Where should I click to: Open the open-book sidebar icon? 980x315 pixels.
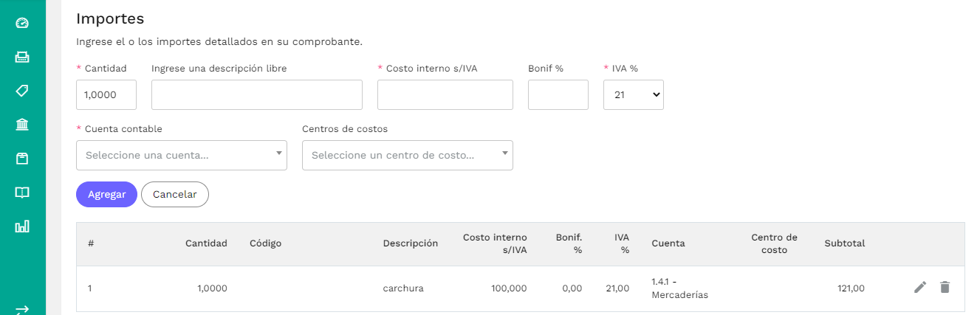(22, 193)
